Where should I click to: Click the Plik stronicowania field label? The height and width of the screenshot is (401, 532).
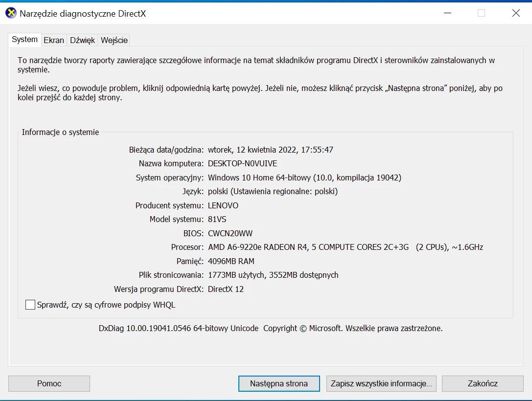click(171, 275)
